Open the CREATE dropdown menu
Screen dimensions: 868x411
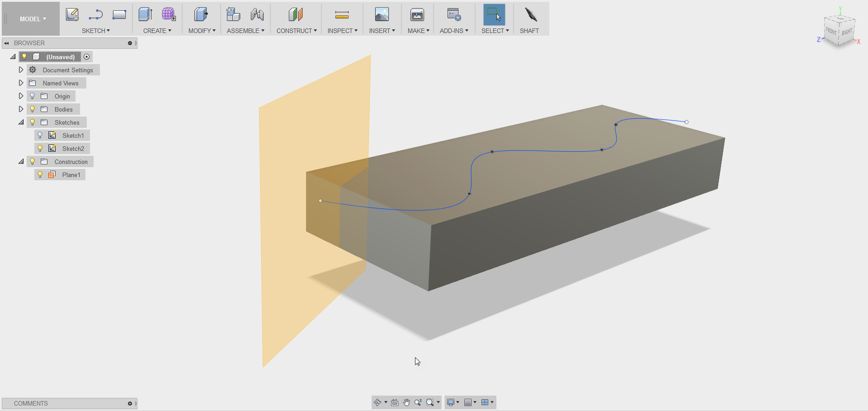coord(157,31)
